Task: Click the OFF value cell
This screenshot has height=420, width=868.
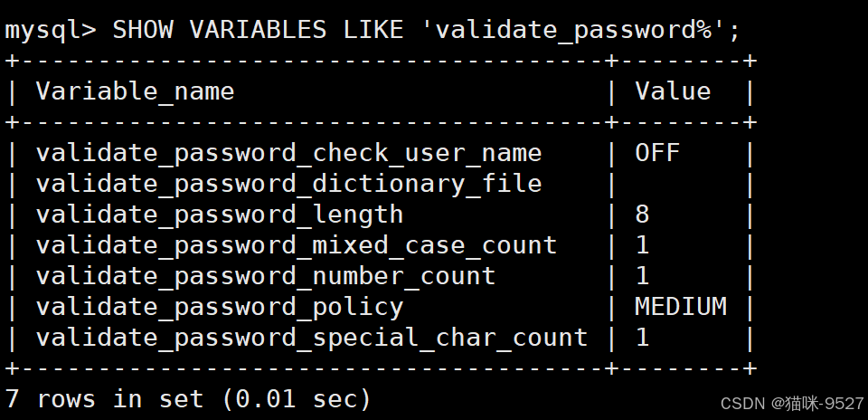Action: tap(657, 153)
